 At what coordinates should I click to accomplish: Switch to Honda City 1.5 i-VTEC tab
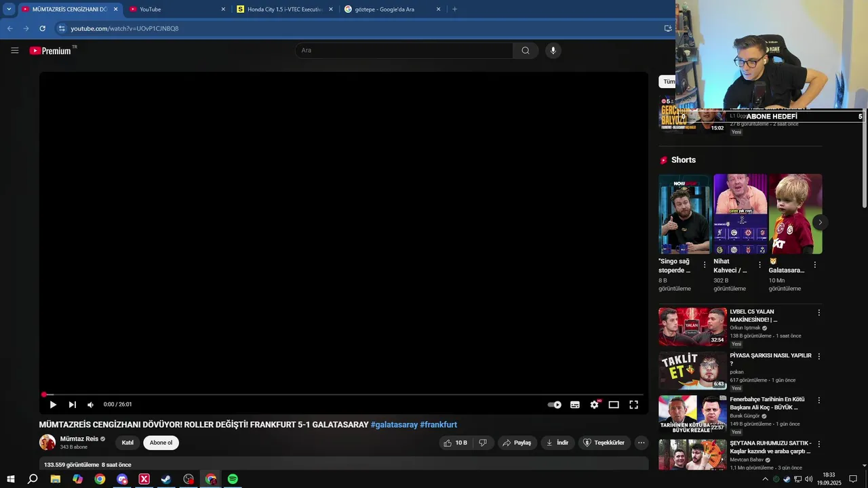[x=285, y=9]
